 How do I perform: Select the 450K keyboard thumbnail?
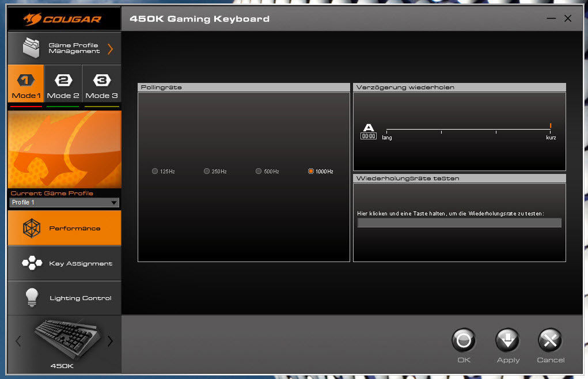tap(67, 339)
